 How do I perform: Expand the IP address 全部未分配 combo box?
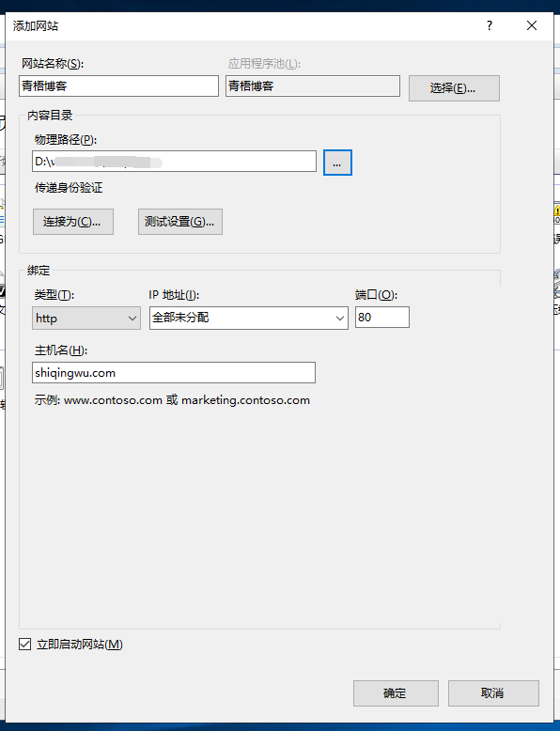tap(249, 318)
